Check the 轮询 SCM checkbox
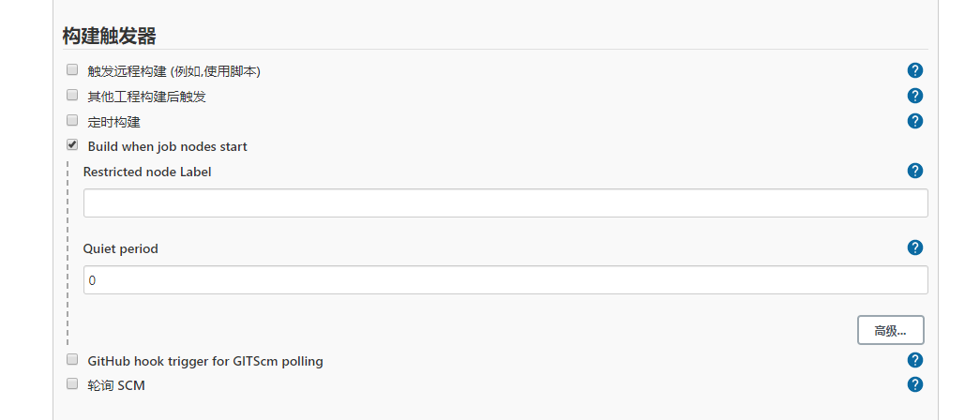 [x=72, y=383]
